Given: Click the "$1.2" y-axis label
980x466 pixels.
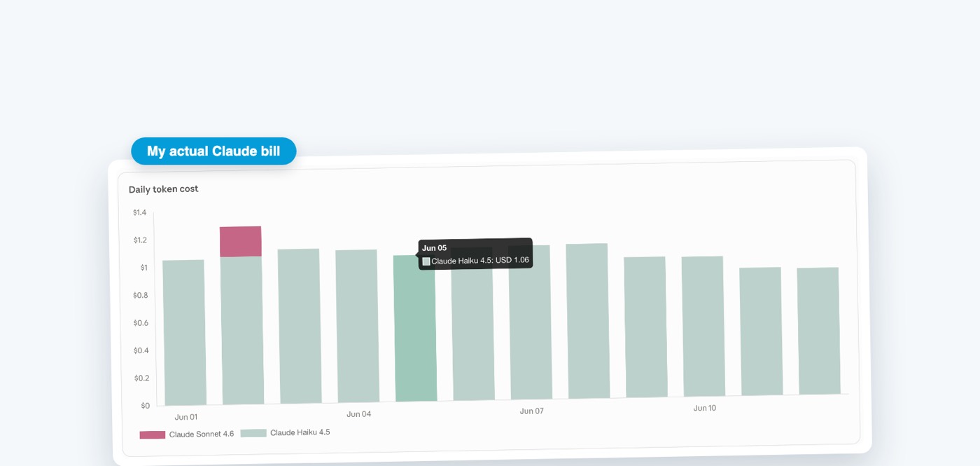Looking at the screenshot, I should (140, 240).
